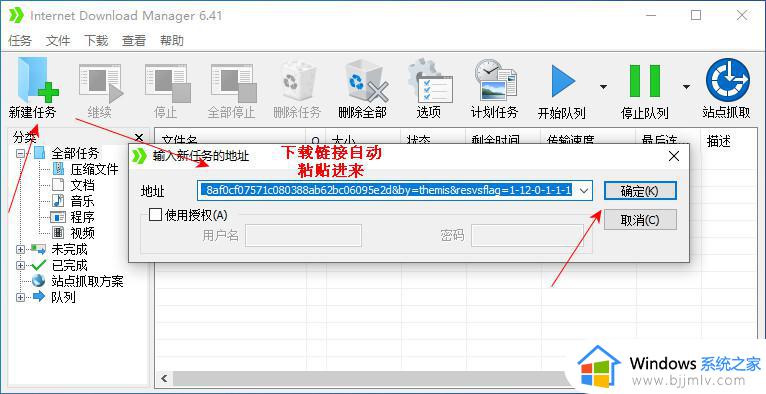This screenshot has height=394, width=766.
Task: Click the 开始队列 play icon
Action: coord(563,82)
